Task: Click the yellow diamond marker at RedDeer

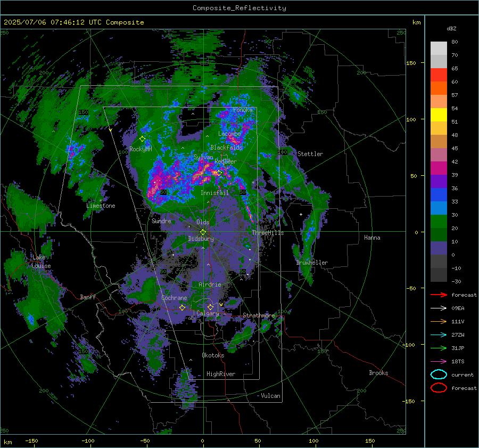Action: pyautogui.click(x=219, y=173)
